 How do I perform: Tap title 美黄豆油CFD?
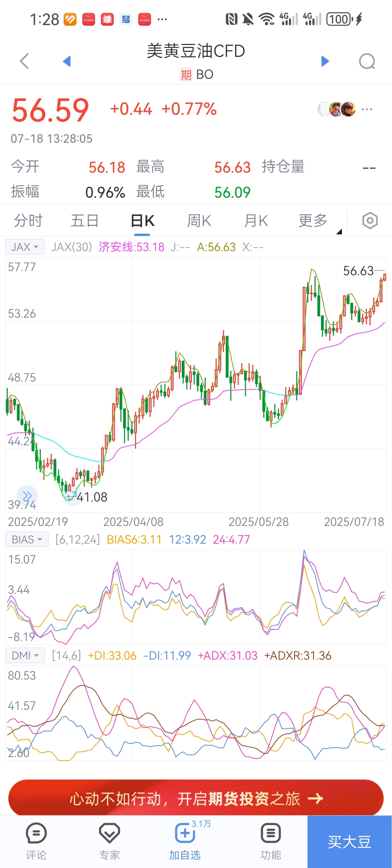pyautogui.click(x=196, y=51)
